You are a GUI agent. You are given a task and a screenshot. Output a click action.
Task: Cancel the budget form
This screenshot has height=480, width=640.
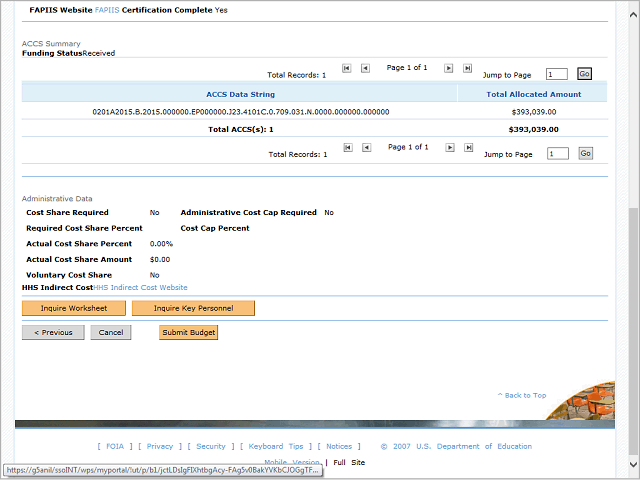click(x=110, y=332)
